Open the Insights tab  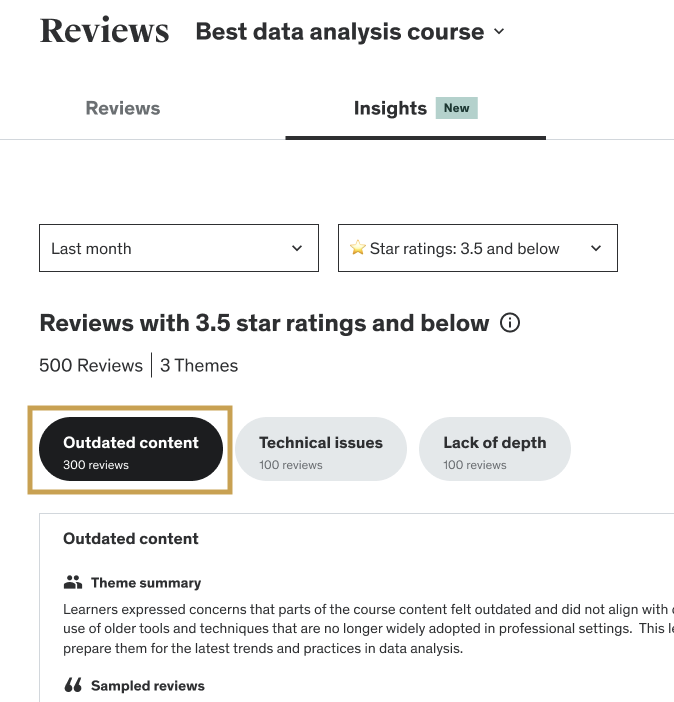390,108
